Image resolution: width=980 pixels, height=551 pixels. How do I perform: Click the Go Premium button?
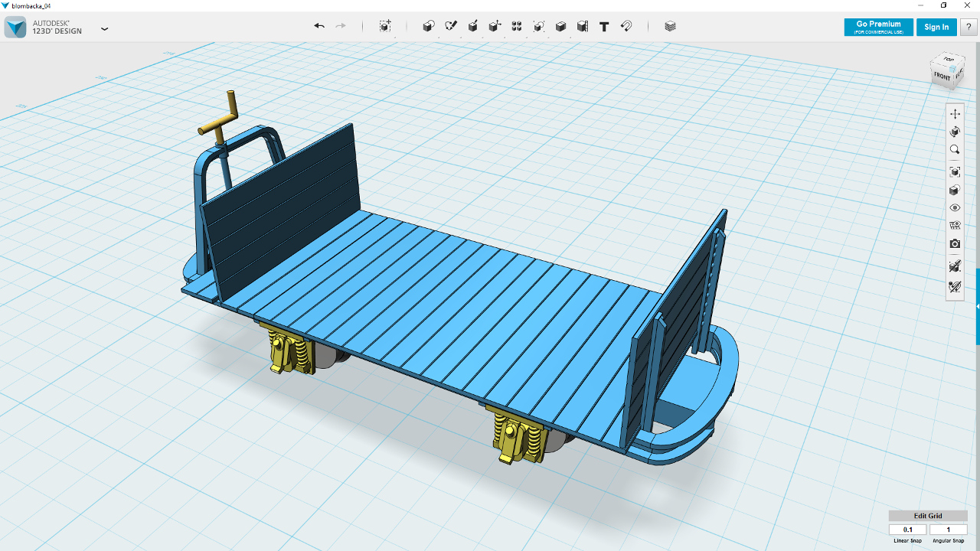879,28
